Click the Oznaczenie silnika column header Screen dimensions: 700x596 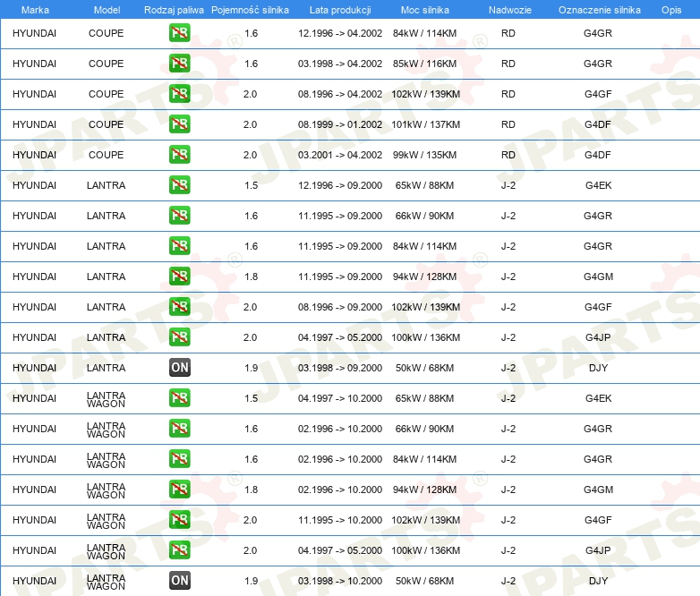600,10
